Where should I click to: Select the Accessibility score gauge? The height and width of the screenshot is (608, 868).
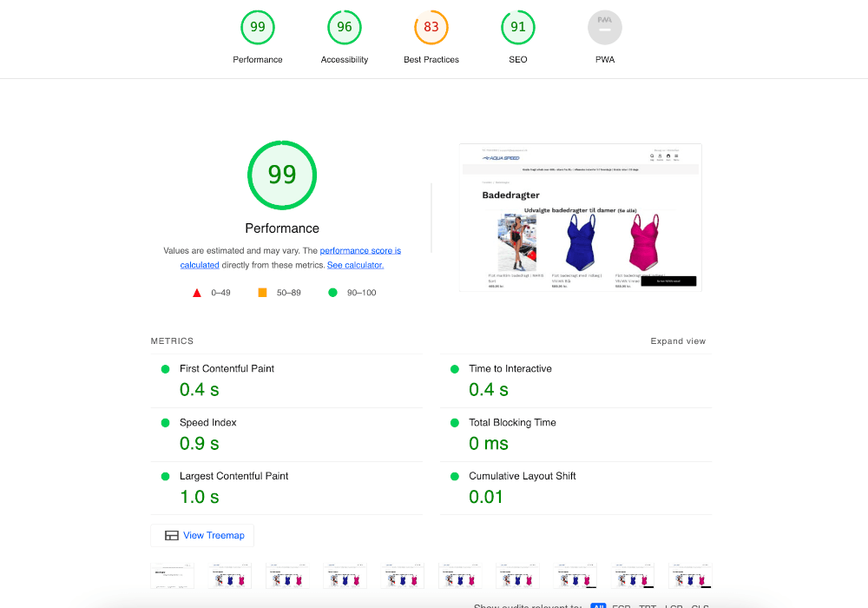point(345,28)
